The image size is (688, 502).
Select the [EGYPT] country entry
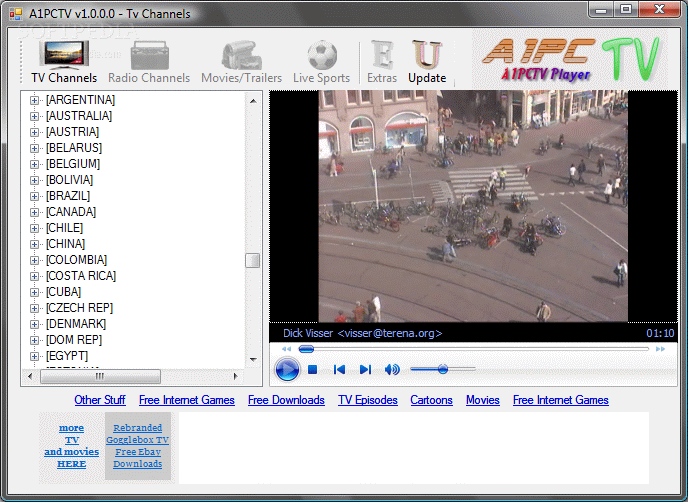coord(67,356)
